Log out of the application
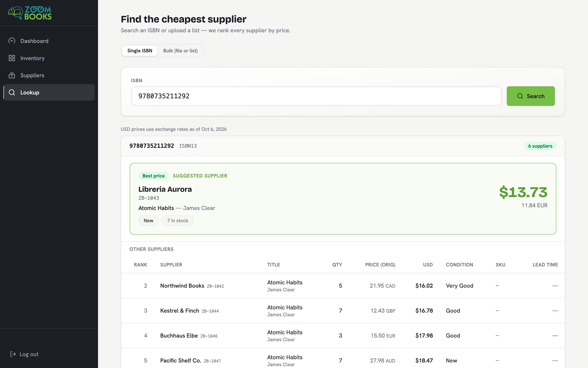This screenshot has height=368, width=588. pos(24,354)
